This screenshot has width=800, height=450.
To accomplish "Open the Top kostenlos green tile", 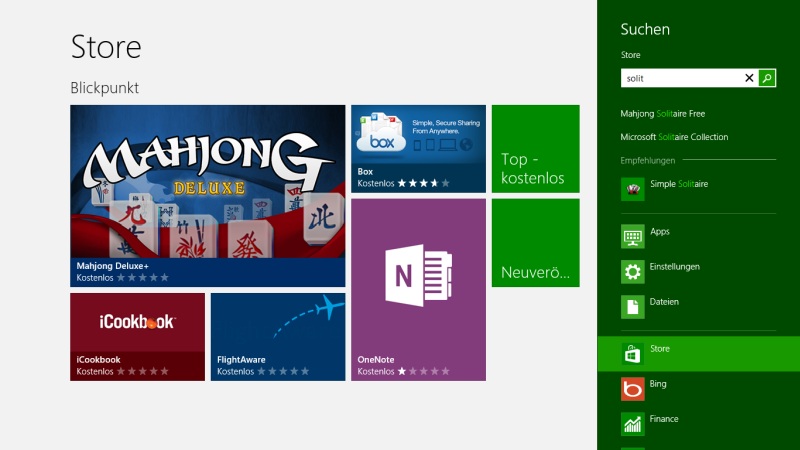I will point(536,149).
